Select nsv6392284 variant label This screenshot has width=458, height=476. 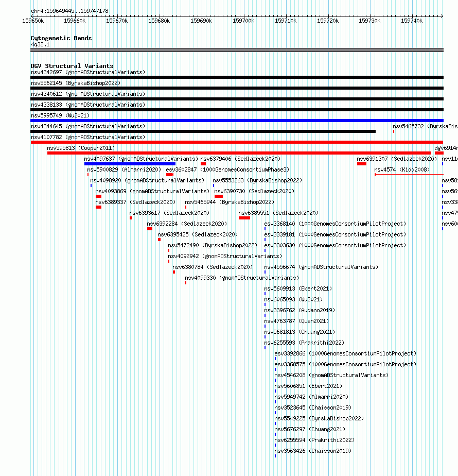pyautogui.click(x=187, y=224)
